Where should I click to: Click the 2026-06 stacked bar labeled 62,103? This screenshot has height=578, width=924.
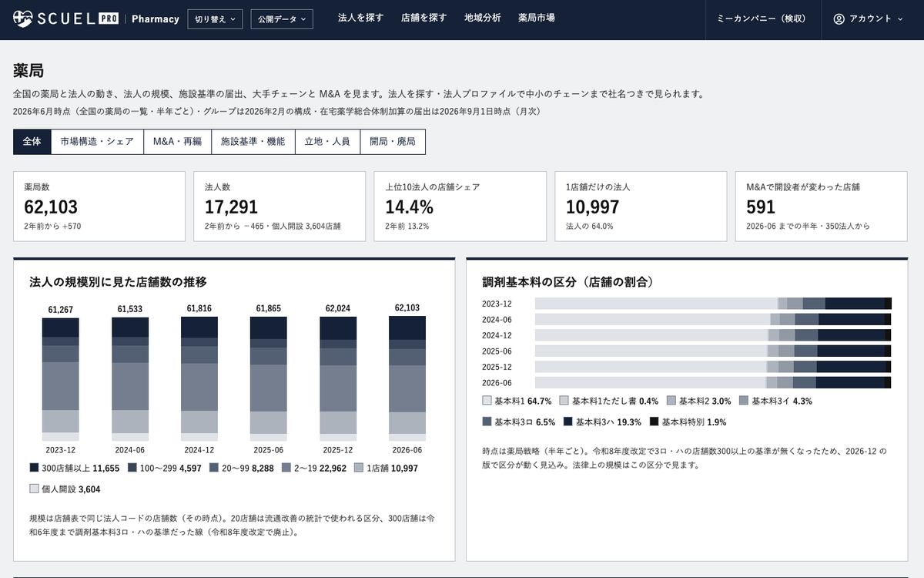(x=407, y=378)
